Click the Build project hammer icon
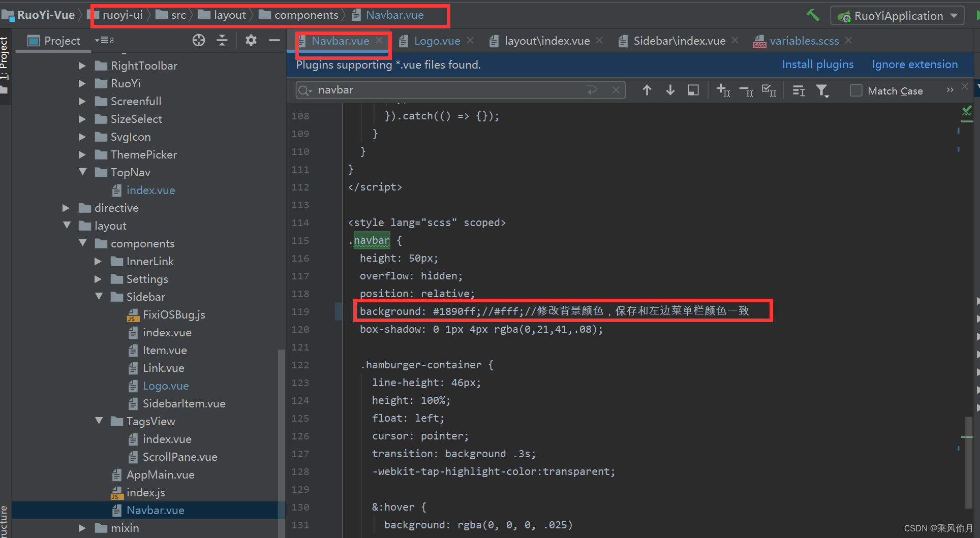 (x=813, y=15)
